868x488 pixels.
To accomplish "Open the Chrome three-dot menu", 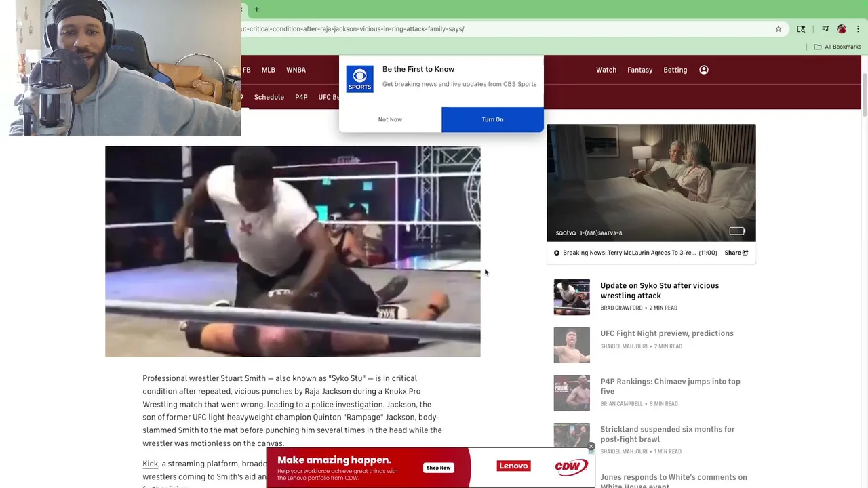I will (858, 29).
